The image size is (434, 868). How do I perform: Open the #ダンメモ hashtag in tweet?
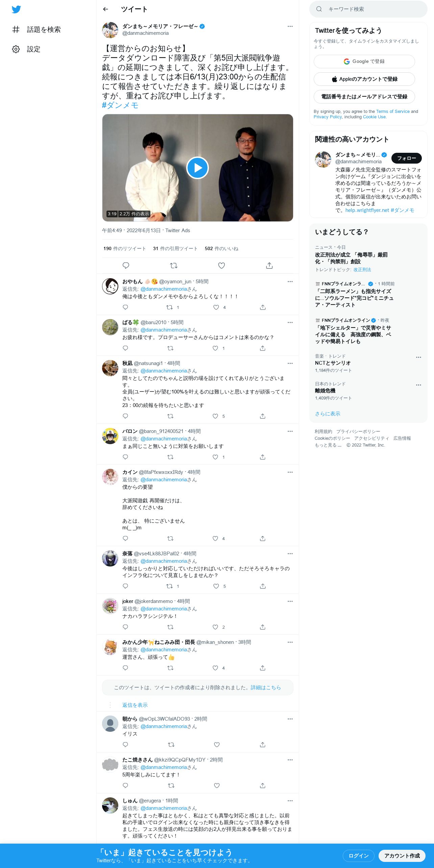(x=120, y=105)
